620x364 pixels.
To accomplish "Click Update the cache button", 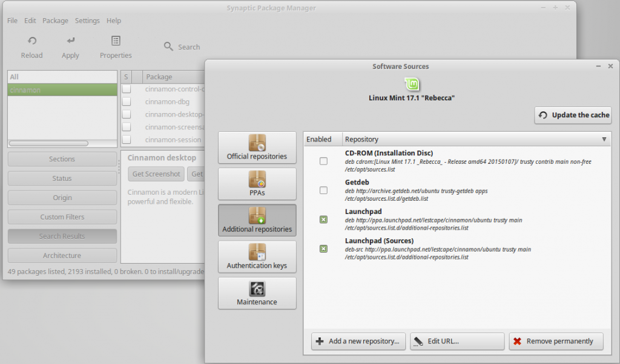I will coord(573,115).
